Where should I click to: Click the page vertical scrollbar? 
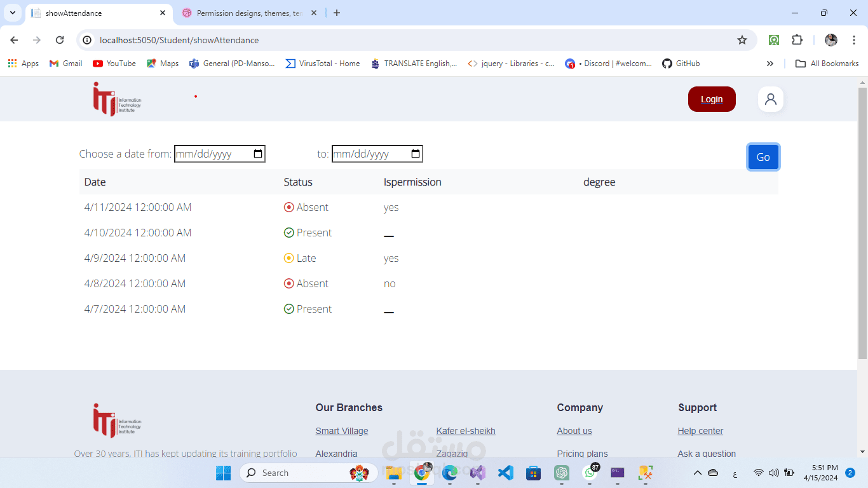point(862,224)
